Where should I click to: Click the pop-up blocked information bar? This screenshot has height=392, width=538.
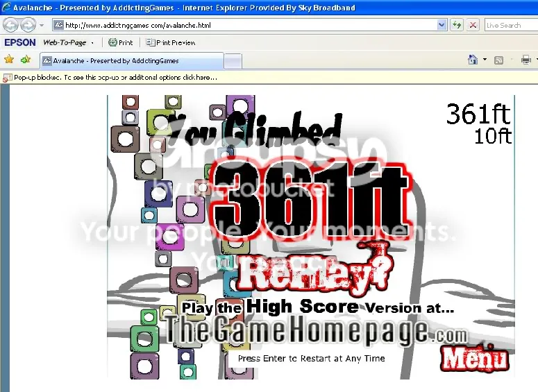tap(269, 78)
